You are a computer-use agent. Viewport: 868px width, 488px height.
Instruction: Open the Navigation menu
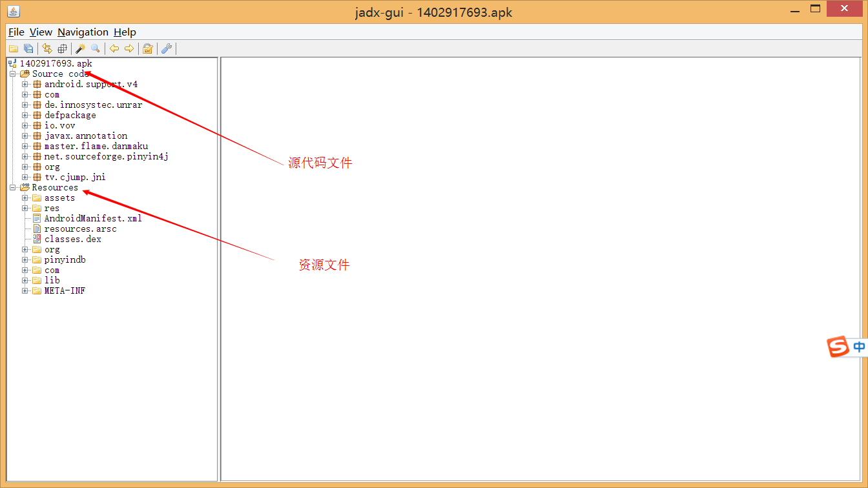tap(83, 32)
